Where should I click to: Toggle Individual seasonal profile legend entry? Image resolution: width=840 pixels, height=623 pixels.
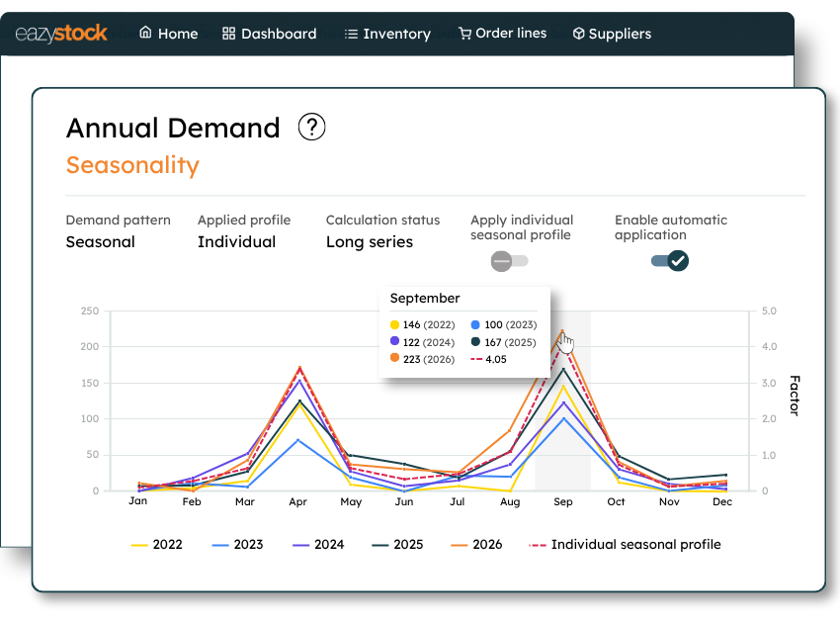click(x=625, y=545)
